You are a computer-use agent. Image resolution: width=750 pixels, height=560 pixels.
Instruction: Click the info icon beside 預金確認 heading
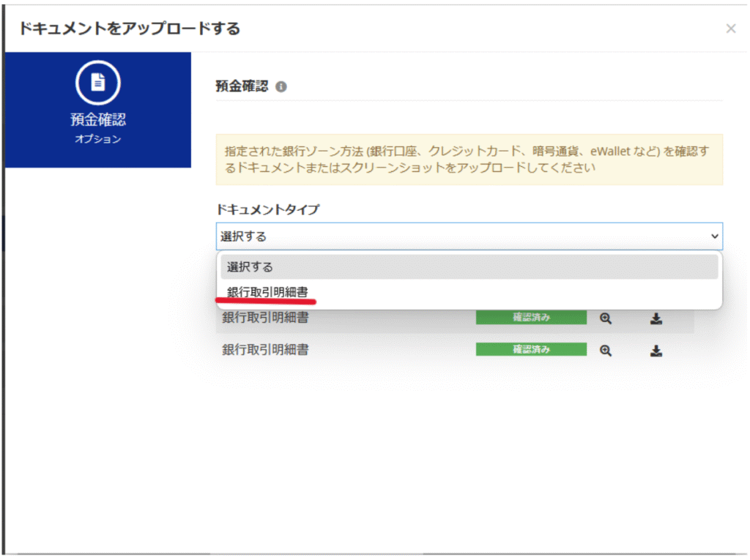tap(281, 86)
